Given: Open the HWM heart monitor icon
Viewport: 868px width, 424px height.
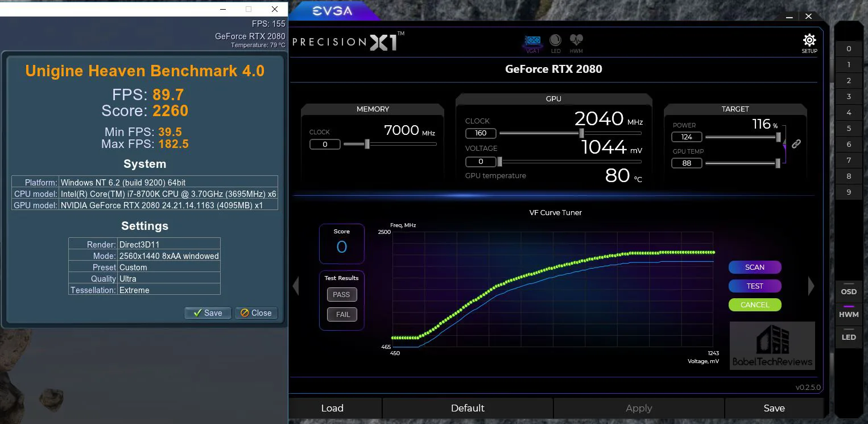Looking at the screenshot, I should (576, 43).
